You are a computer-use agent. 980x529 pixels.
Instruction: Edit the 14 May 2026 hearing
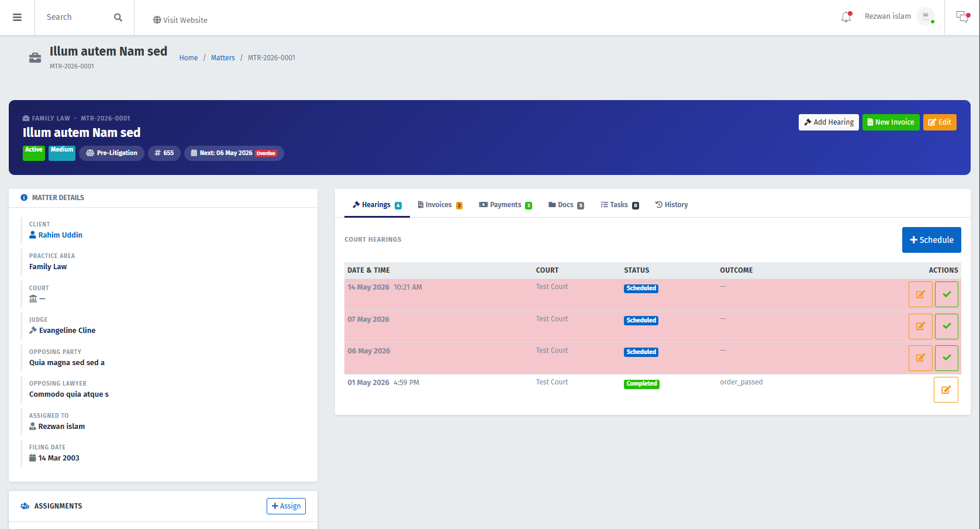(920, 294)
